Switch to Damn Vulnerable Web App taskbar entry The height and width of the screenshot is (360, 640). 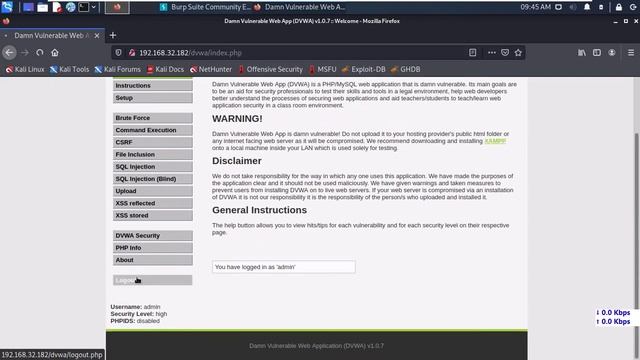click(x=300, y=7)
